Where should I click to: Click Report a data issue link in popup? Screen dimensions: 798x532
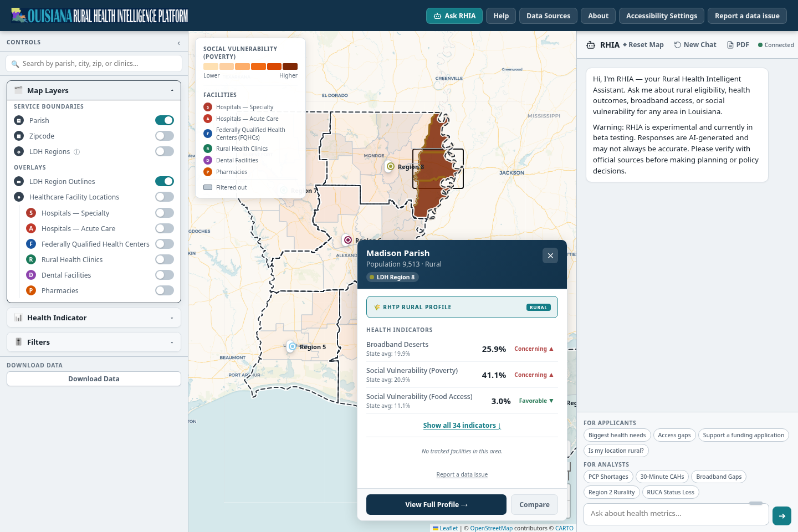tap(462, 475)
